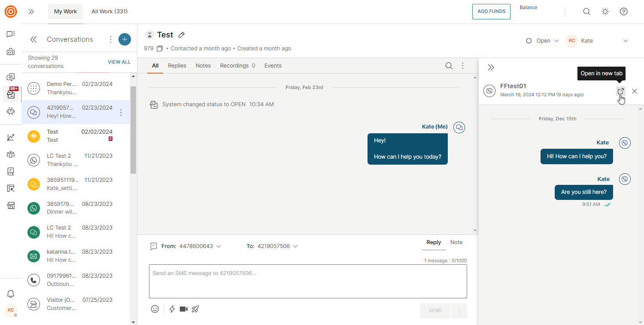Switch to All Work (331) tab
Image resolution: width=644 pixels, height=325 pixels.
coord(109,12)
